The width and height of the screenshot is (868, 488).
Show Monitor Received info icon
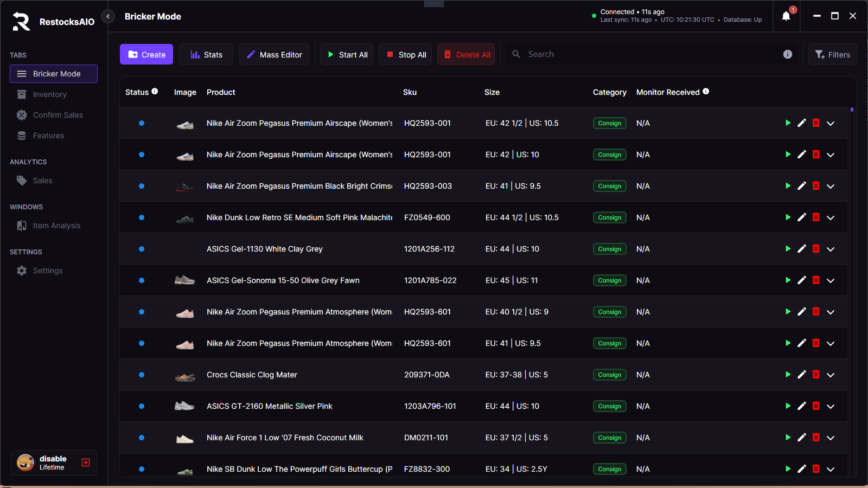coord(706,91)
